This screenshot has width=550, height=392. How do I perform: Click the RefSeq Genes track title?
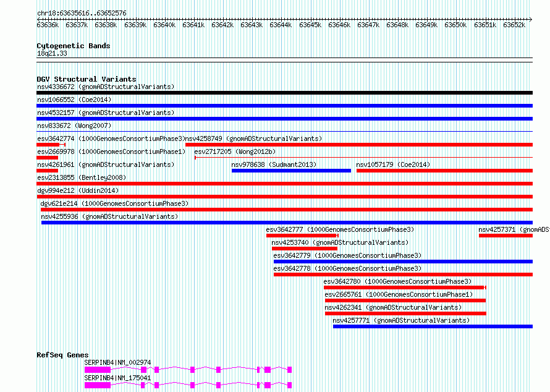tap(62, 355)
